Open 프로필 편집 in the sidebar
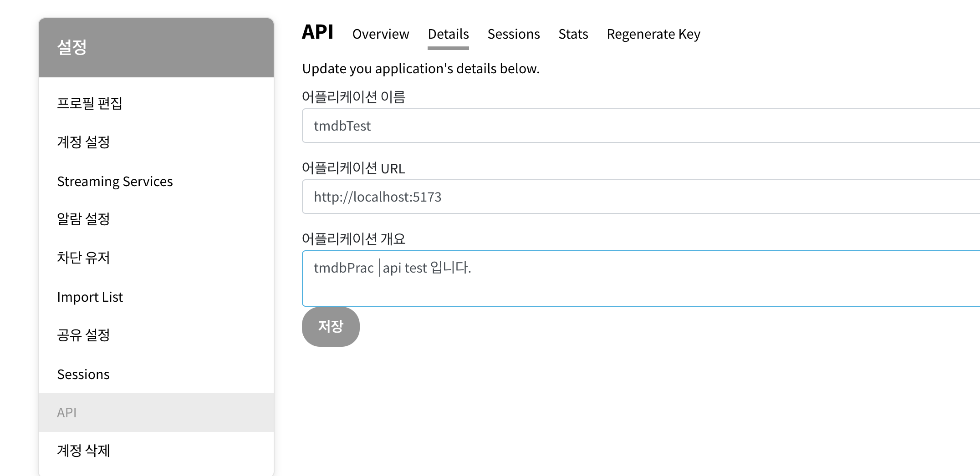This screenshot has width=980, height=476. coord(90,104)
